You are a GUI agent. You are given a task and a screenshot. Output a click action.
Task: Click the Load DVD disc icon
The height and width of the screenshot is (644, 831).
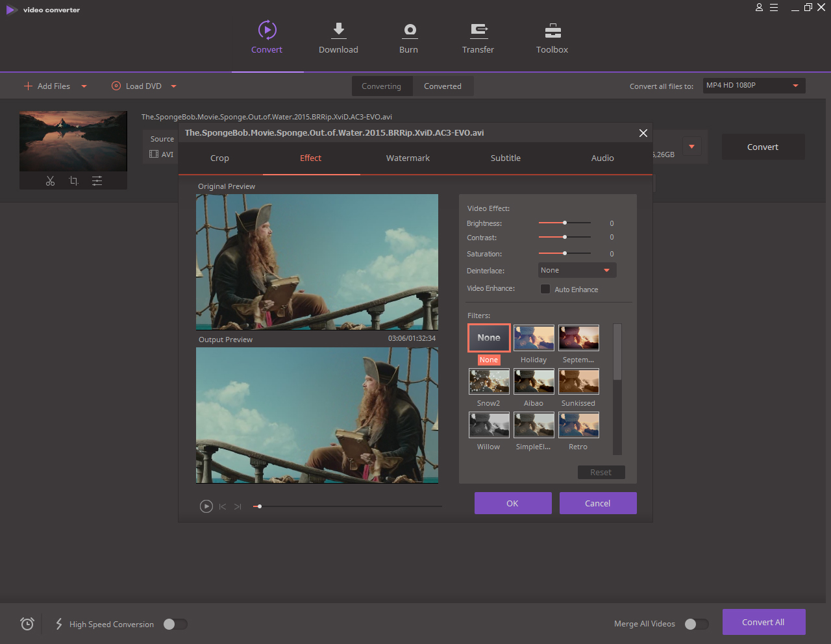tap(116, 86)
